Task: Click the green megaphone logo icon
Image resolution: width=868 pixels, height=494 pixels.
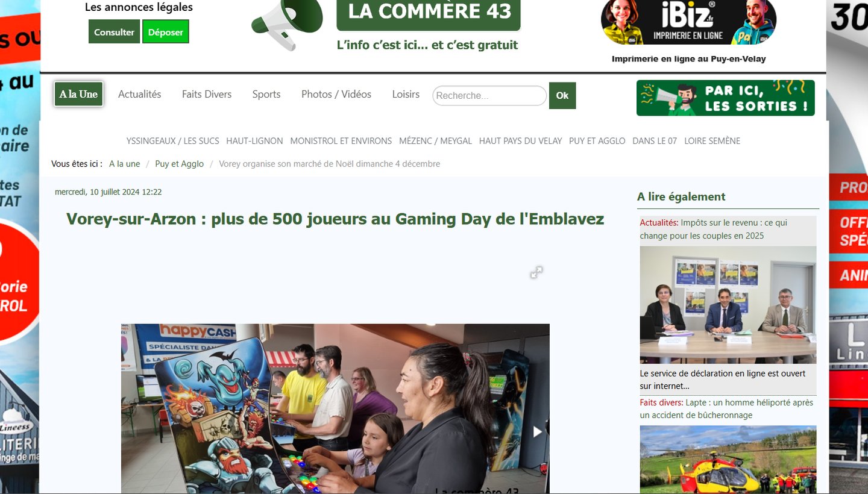Action: point(288,24)
